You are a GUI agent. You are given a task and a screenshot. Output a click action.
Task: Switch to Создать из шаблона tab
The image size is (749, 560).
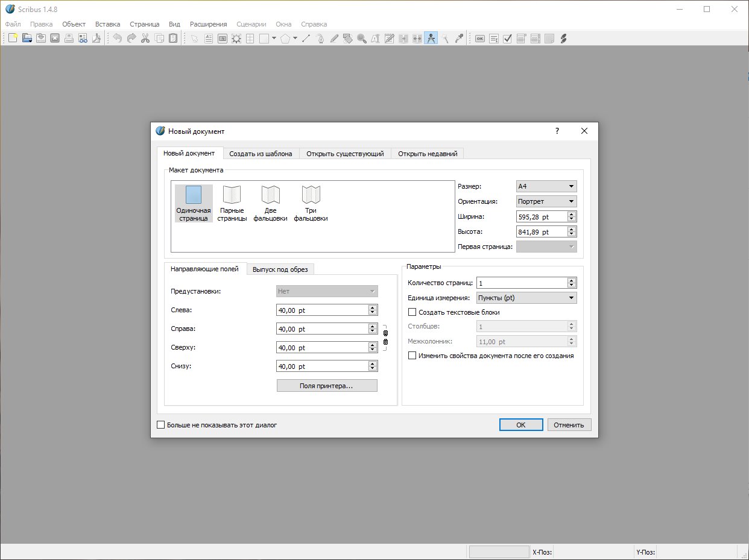click(x=261, y=154)
